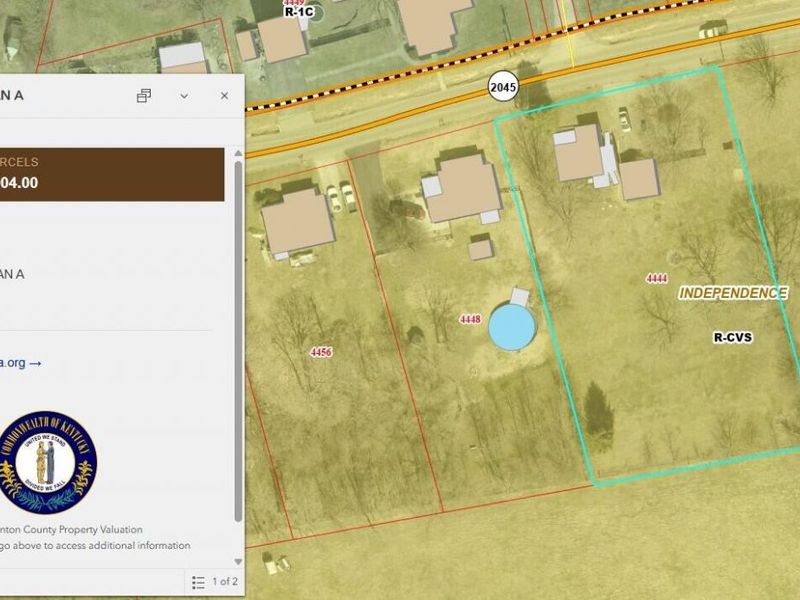Select the '1 of 2' feature counter

pos(225,581)
